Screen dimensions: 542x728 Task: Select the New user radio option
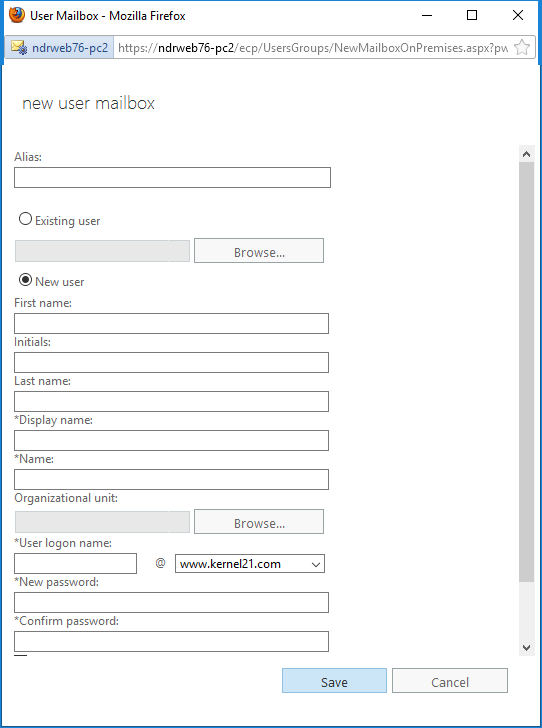25,280
